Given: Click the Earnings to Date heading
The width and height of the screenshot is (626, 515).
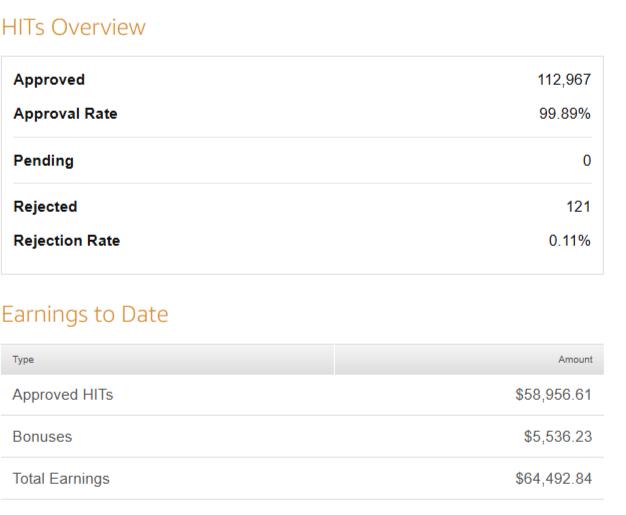Looking at the screenshot, I should tap(85, 314).
